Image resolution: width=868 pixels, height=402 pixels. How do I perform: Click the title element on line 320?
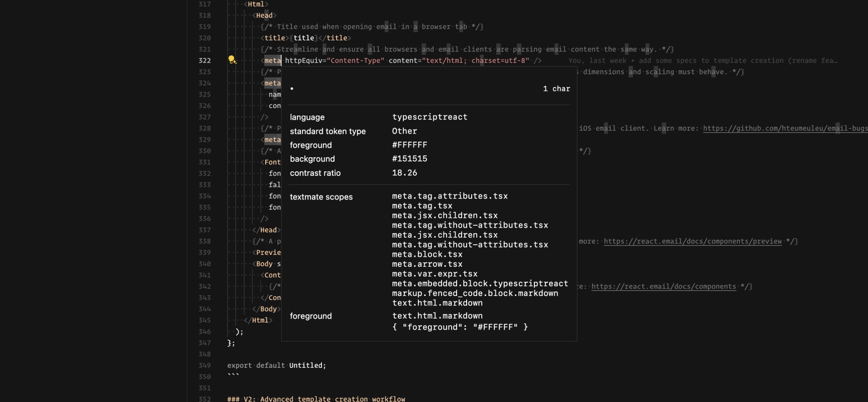[x=305, y=38]
